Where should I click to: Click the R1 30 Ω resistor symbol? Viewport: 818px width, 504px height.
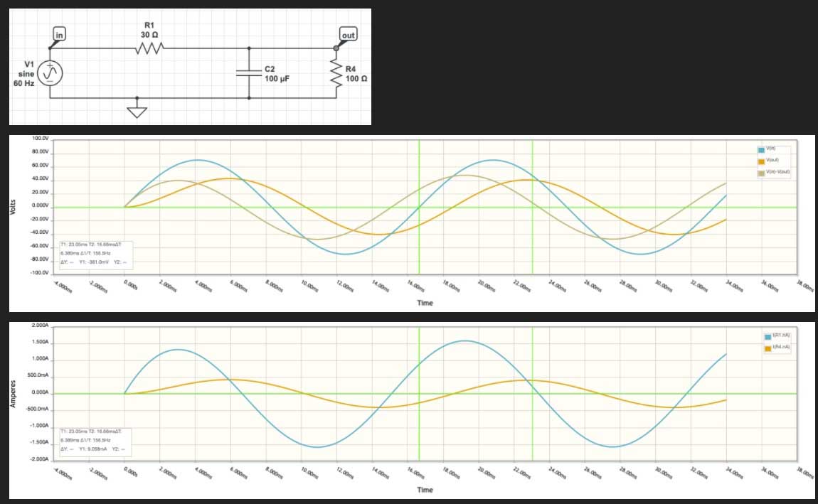point(150,48)
